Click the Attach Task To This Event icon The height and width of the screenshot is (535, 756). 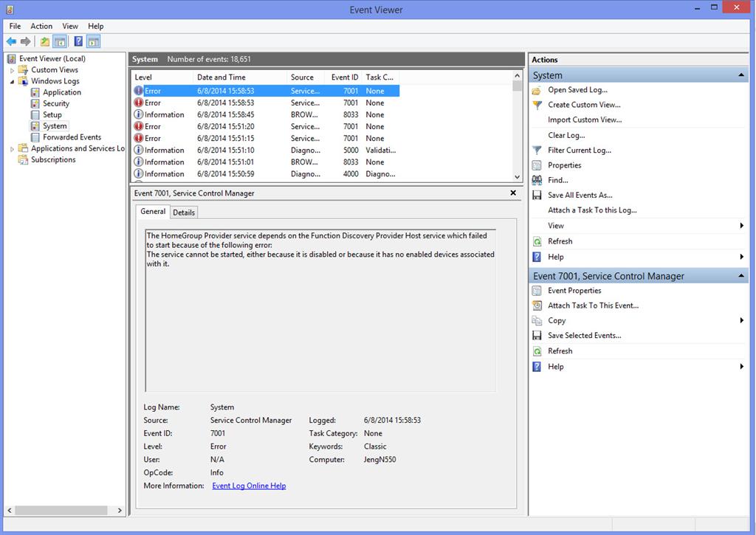[x=537, y=306]
